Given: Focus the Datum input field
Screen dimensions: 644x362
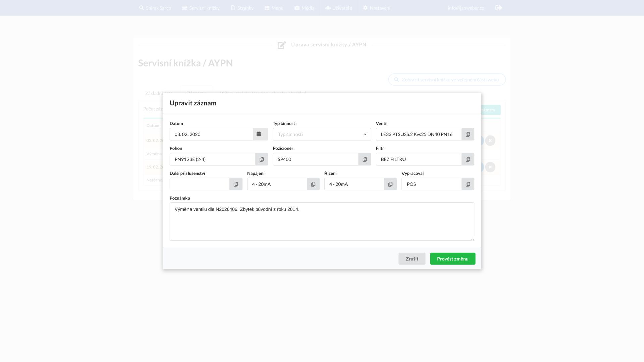Looking at the screenshot, I should pyautogui.click(x=211, y=134).
